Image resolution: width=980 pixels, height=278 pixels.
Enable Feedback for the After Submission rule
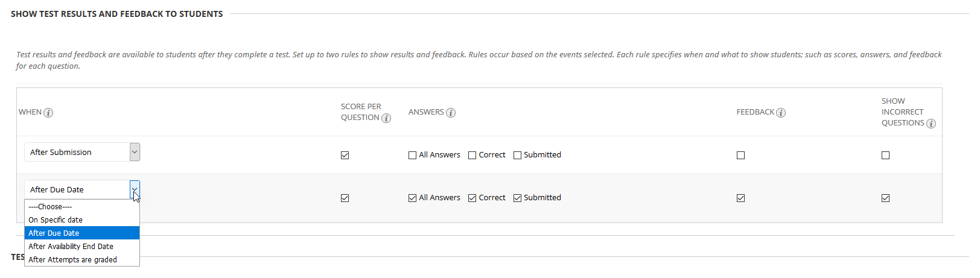coord(740,155)
